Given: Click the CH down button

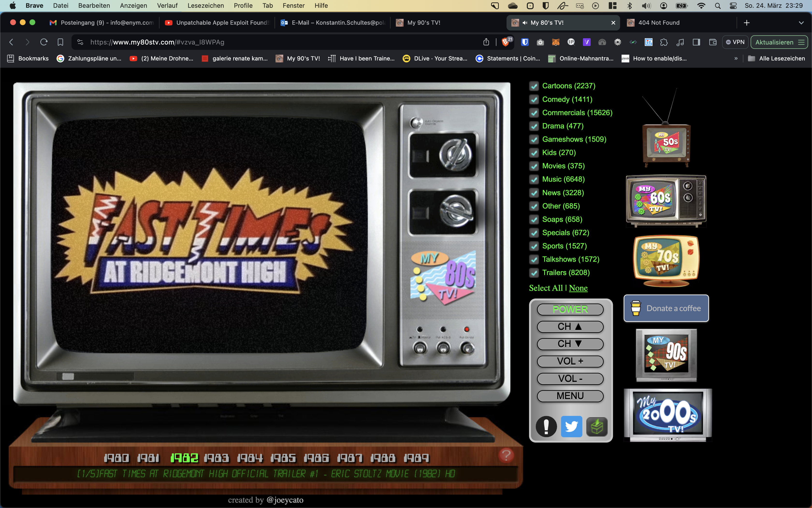Looking at the screenshot, I should 570,344.
